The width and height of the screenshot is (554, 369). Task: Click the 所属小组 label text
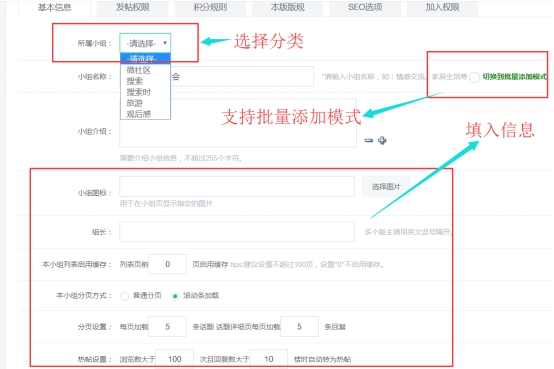(95, 43)
